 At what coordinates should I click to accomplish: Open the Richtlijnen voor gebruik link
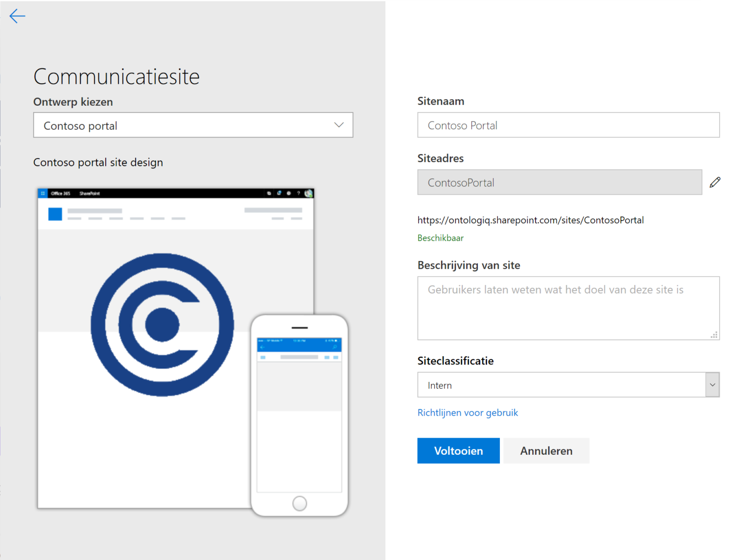point(468,413)
